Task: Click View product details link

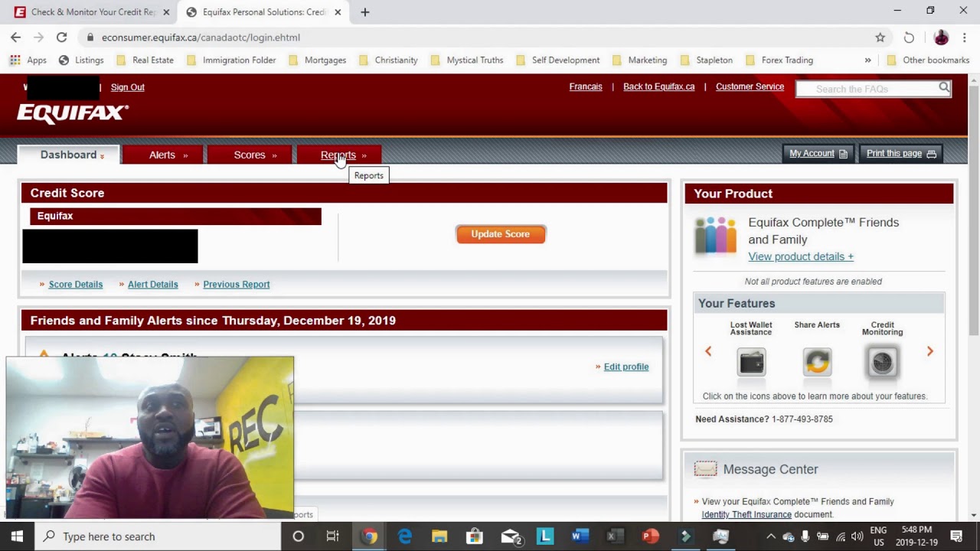Action: click(x=801, y=256)
